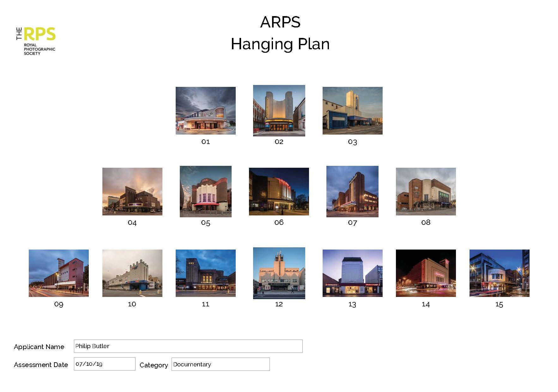Click thumbnail 03 of the sunlit tower

352,111
